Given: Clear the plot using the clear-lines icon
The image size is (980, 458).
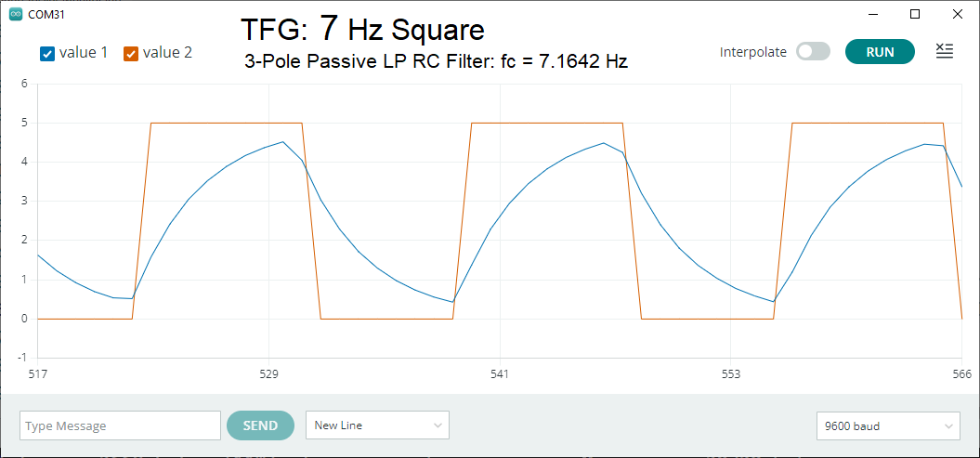Looking at the screenshot, I should click(944, 52).
